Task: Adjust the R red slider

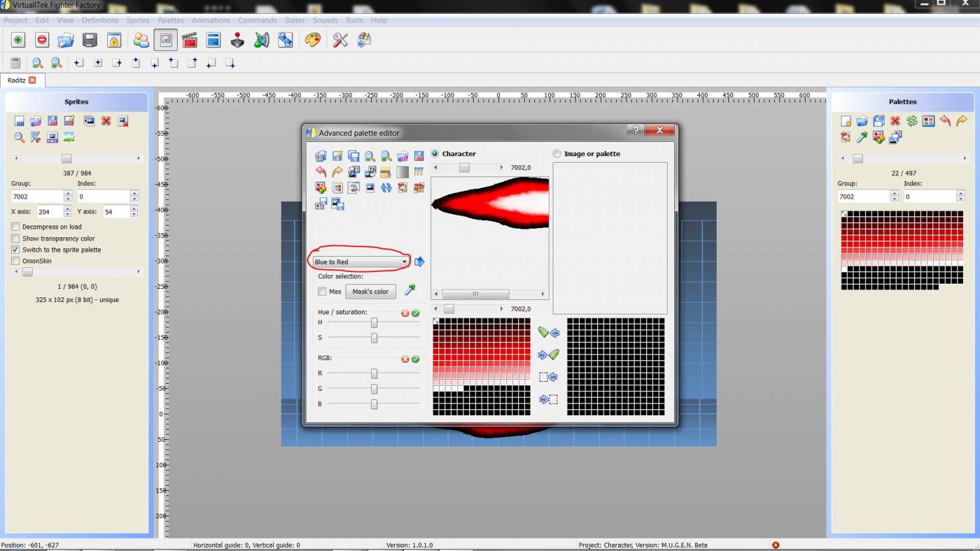Action: (374, 373)
